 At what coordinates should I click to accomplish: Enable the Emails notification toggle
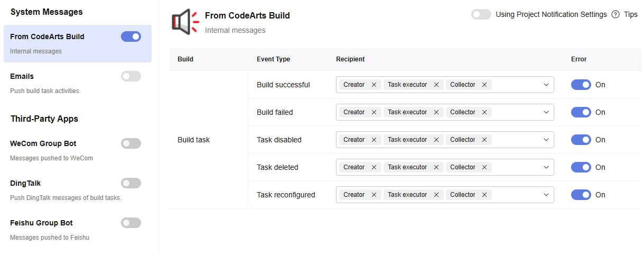pos(131,76)
